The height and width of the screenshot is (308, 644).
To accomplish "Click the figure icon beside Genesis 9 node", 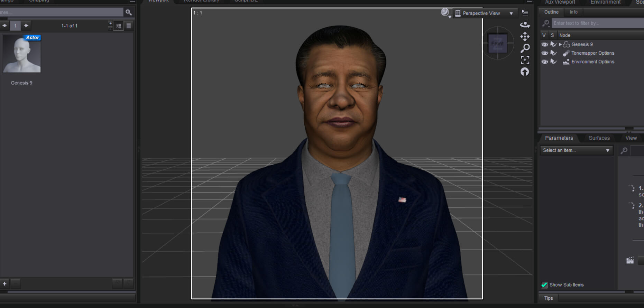I will [567, 44].
